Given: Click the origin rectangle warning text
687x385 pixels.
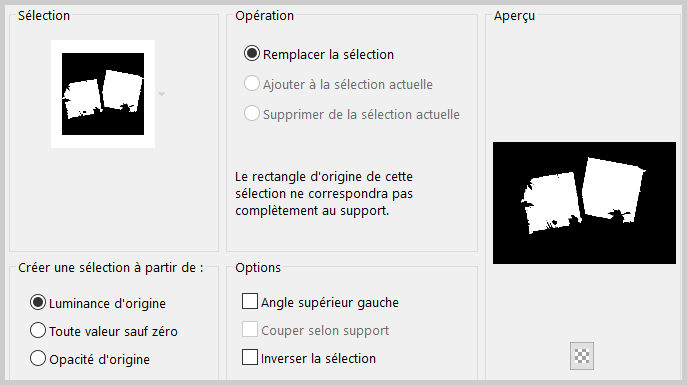Looking at the screenshot, I should pyautogui.click(x=324, y=194).
